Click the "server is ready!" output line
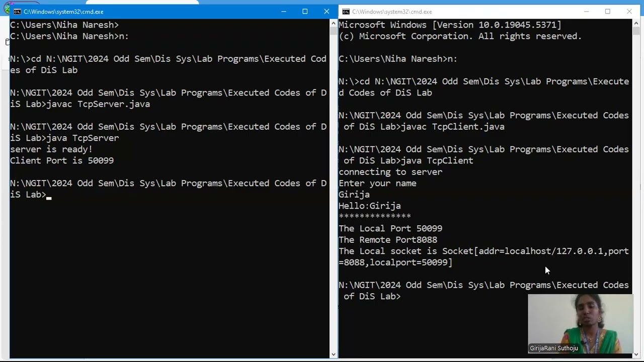 (x=51, y=149)
